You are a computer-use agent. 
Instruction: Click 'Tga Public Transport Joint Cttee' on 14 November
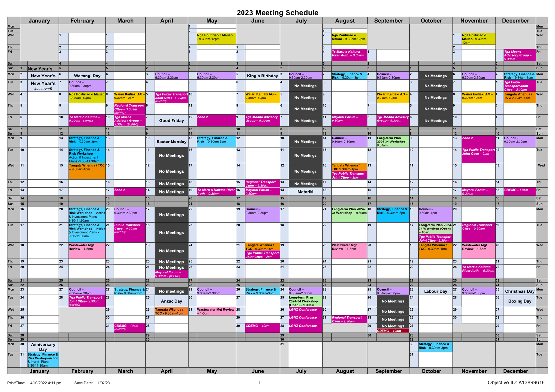(478, 155)
